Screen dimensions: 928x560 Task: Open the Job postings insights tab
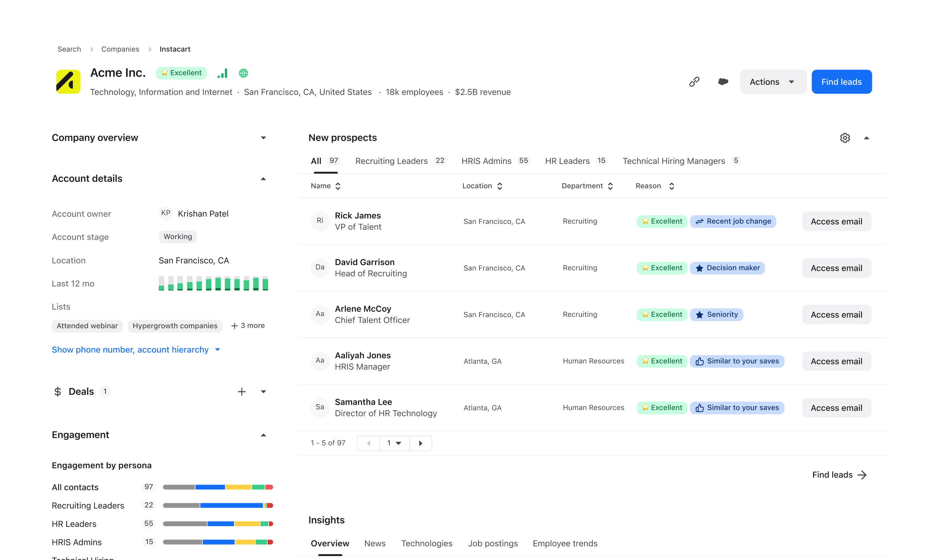point(493,544)
